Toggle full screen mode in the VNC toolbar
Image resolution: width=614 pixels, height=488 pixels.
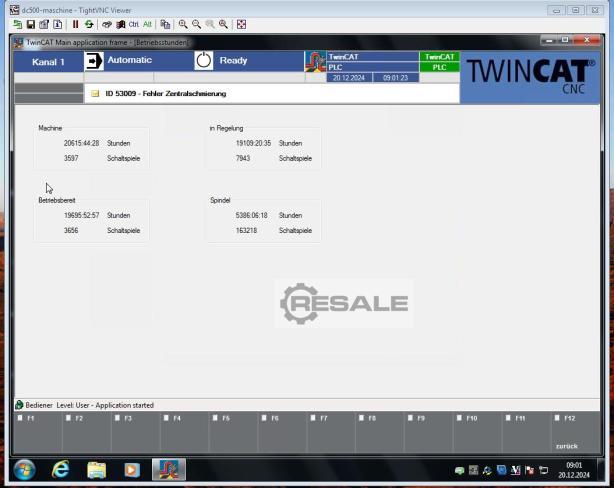pyautogui.click(x=241, y=24)
